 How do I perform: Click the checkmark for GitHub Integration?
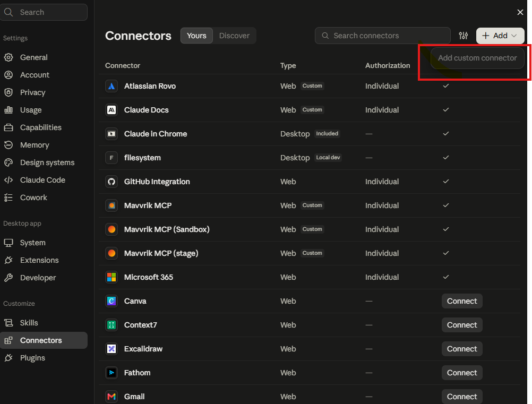[x=446, y=182]
